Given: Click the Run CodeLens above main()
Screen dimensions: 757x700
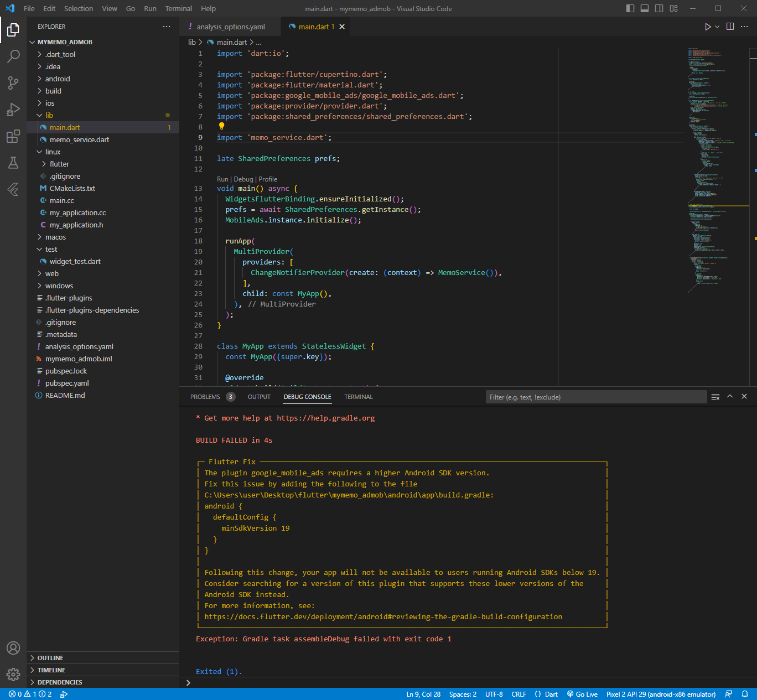Looking at the screenshot, I should click(222, 179).
